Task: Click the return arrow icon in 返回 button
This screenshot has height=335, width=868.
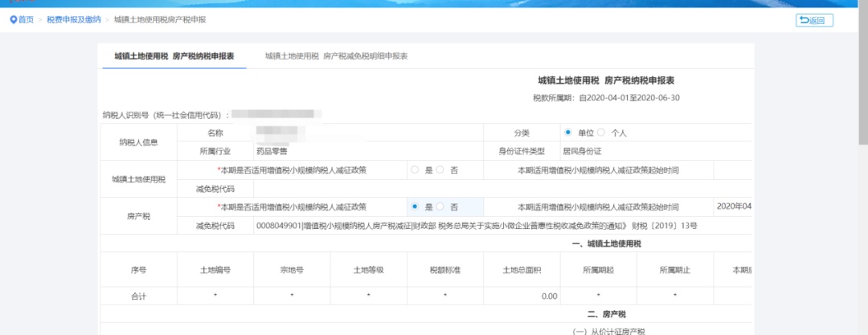Action: (804, 21)
